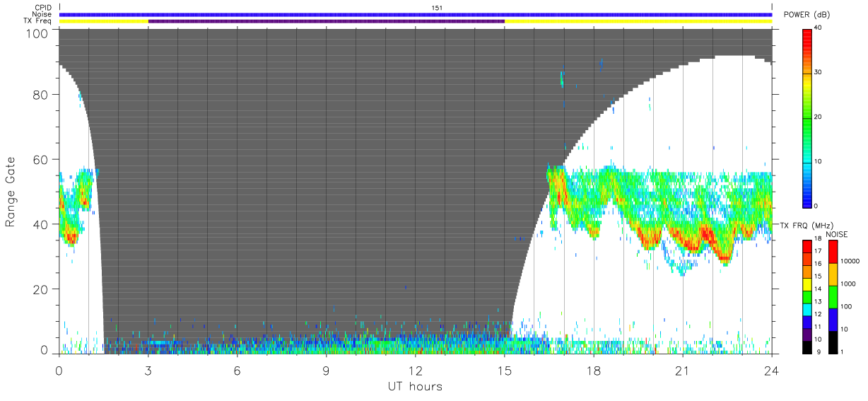Click y-axis tick label 20
Viewport: 868px width, 401px height.
[42, 289]
